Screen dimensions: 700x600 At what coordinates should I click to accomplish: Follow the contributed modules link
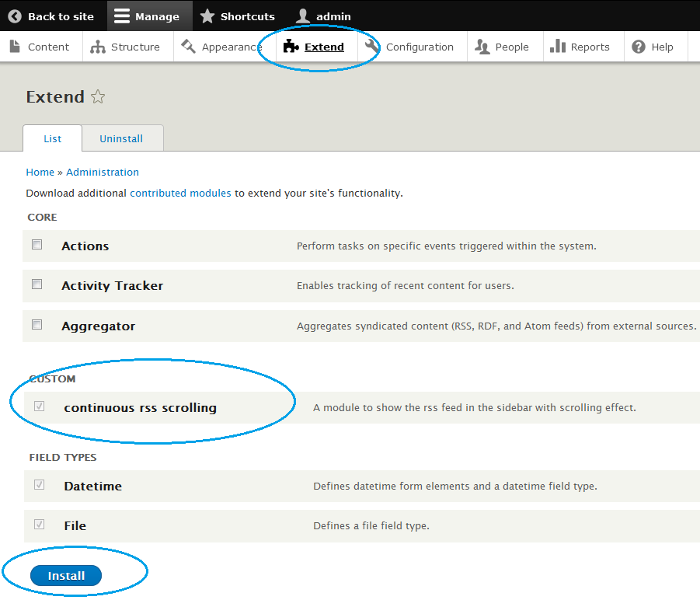point(180,193)
